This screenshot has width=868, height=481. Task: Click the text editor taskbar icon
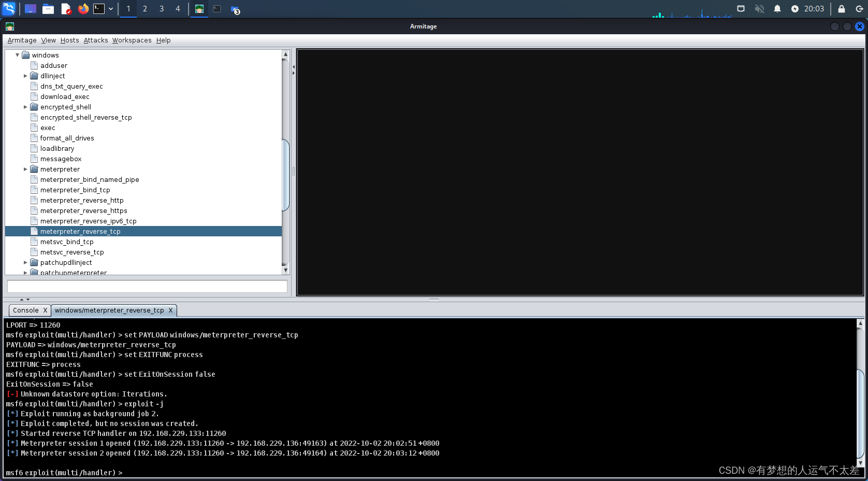66,9
